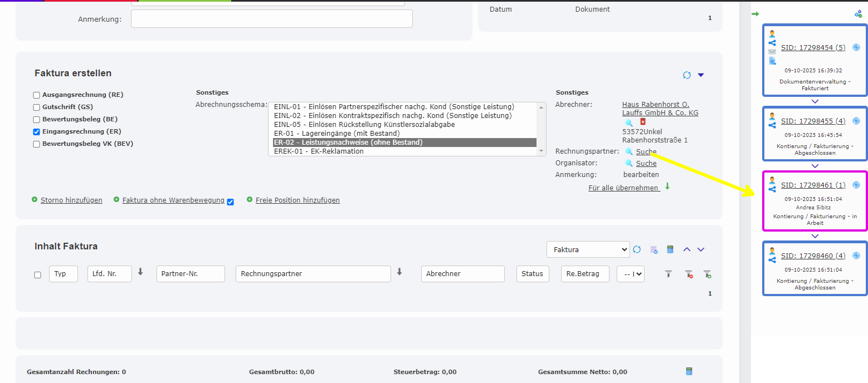Click the down chevron in Inhalt Faktura toolbar

coord(701,250)
